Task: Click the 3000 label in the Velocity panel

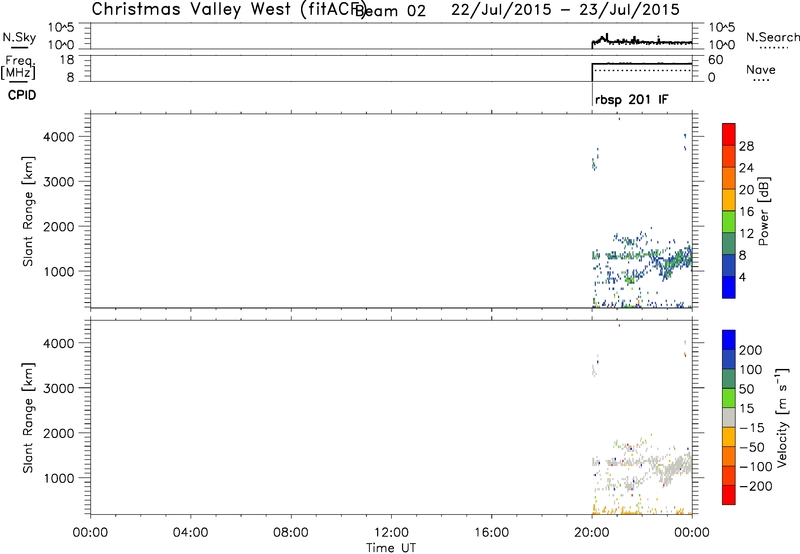Action: (x=59, y=388)
